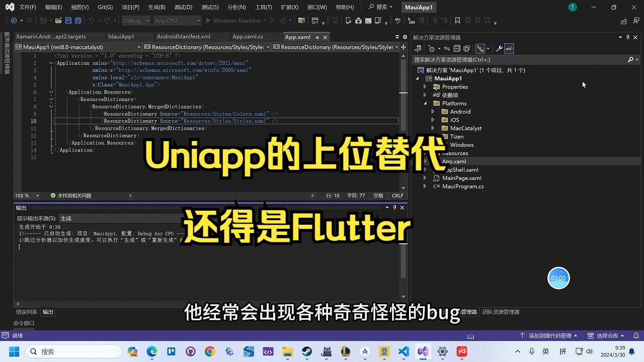Click the save all icon
Screen dimensions: 644x362
tap(78, 21)
